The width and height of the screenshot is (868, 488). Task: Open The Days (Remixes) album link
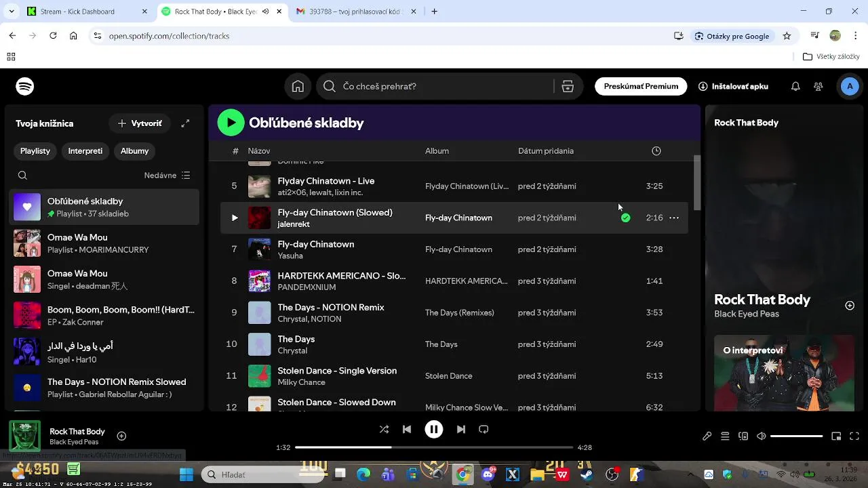pos(460,312)
